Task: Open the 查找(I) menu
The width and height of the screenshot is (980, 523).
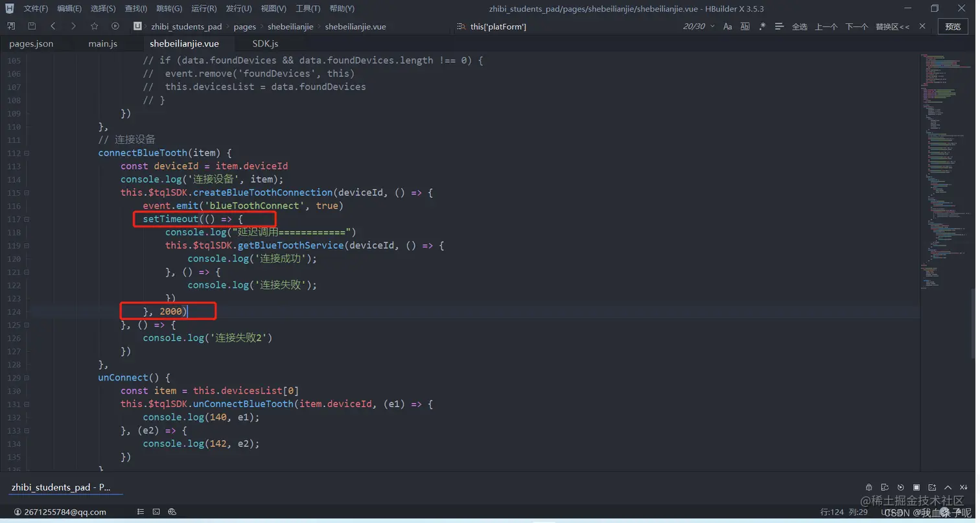Action: (x=136, y=8)
